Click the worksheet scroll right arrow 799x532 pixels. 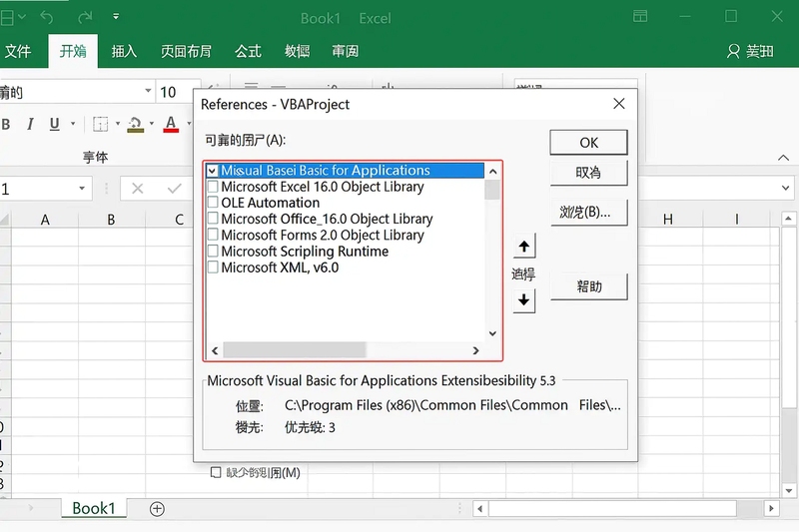[x=771, y=508]
